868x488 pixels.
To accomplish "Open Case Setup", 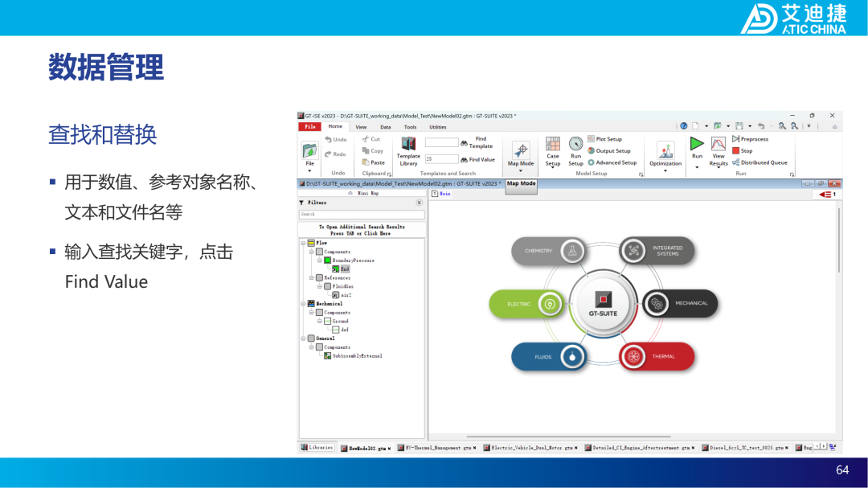I will pos(552,151).
